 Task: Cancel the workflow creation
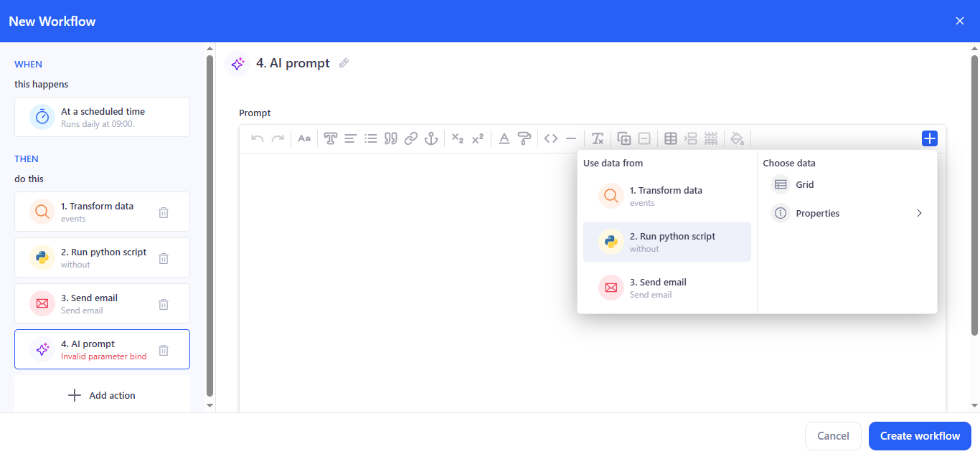coord(832,435)
